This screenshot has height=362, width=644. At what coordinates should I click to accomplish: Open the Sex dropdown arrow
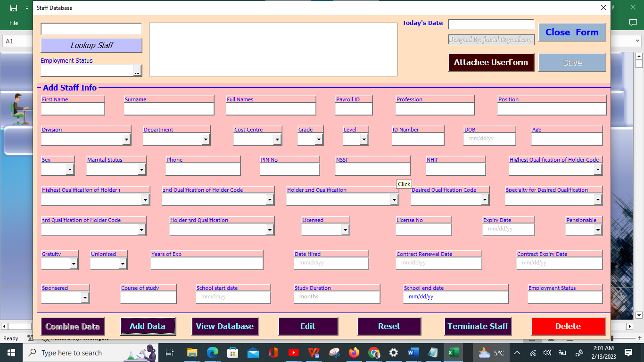(x=70, y=170)
